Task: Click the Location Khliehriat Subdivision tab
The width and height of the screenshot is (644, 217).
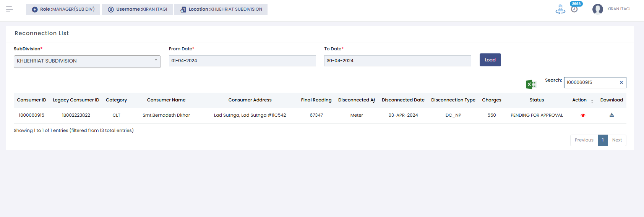Action: [221, 9]
